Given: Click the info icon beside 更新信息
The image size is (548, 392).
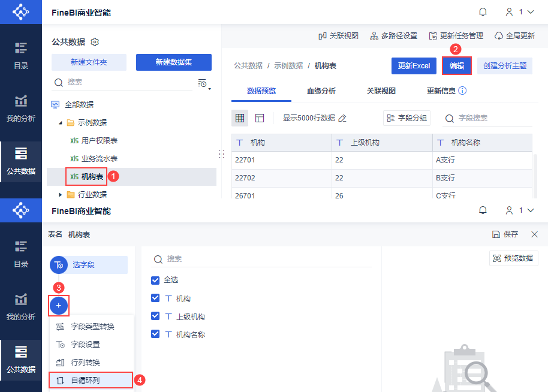Looking at the screenshot, I should (x=462, y=91).
